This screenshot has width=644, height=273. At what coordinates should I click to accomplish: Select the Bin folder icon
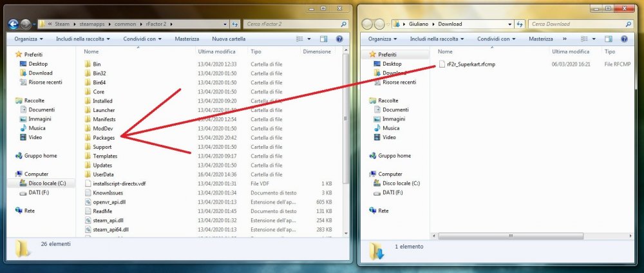click(88, 64)
